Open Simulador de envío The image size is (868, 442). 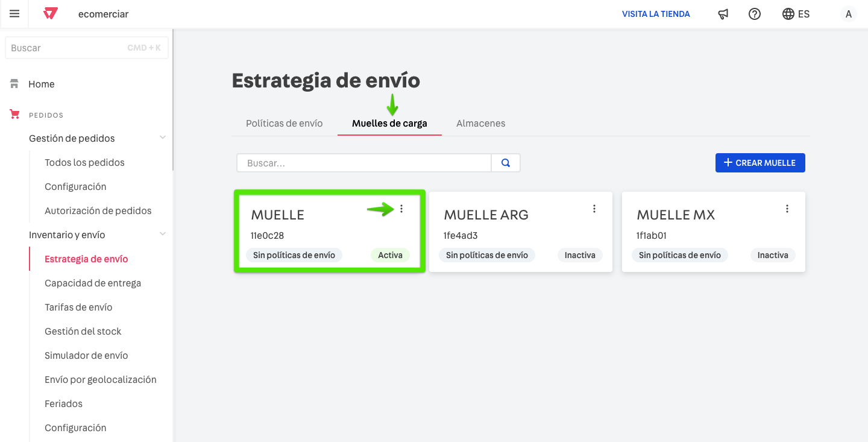[x=86, y=355]
